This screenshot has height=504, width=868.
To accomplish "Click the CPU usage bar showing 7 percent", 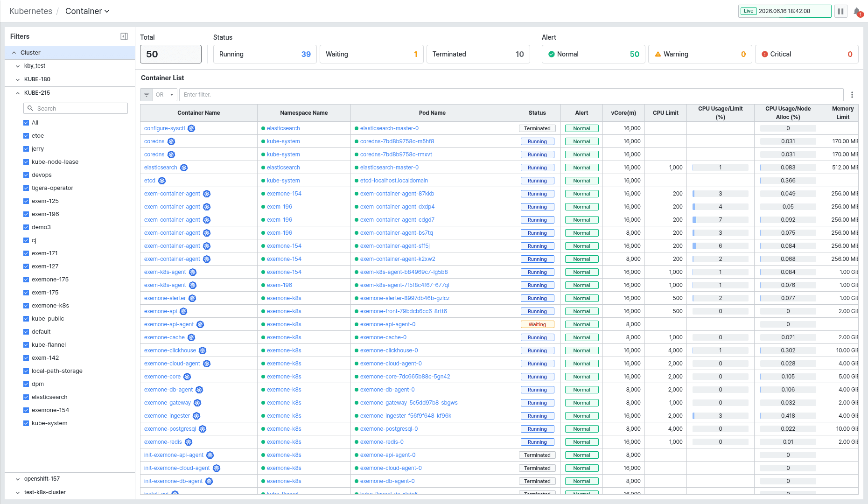I will click(721, 220).
